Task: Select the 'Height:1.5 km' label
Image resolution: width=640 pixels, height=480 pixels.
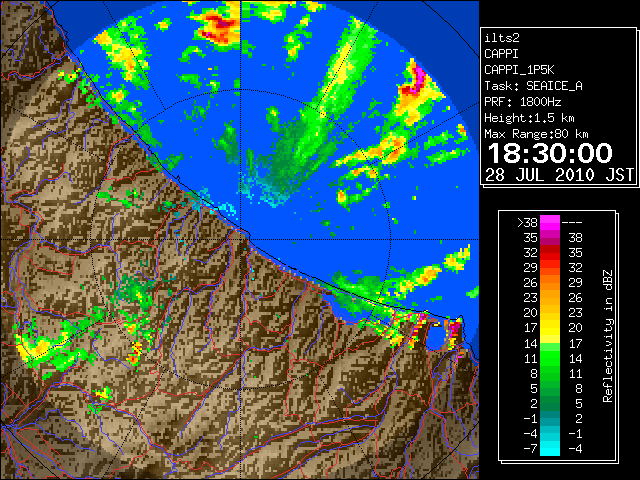Action: tap(529, 118)
